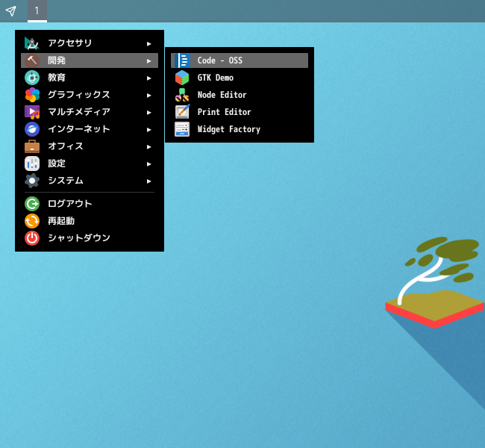
Task: Click the green ログアウト icon
Action: pos(32,204)
